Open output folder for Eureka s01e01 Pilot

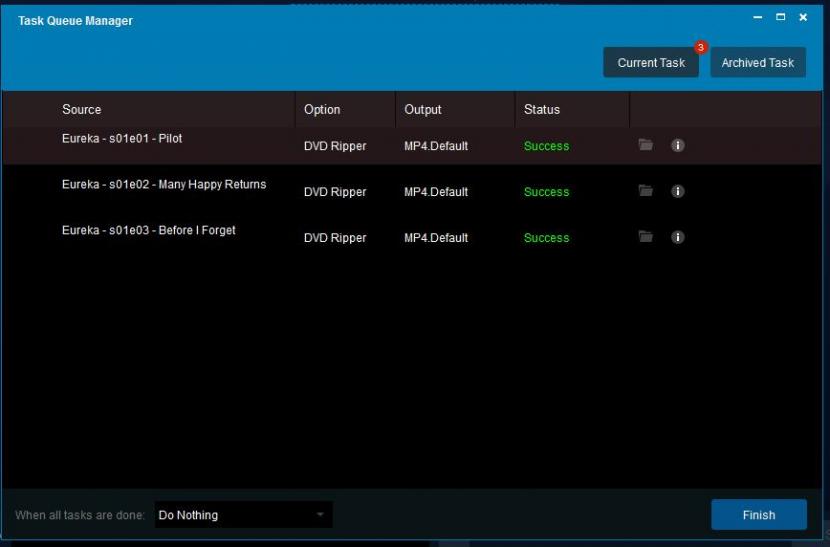tap(646, 145)
